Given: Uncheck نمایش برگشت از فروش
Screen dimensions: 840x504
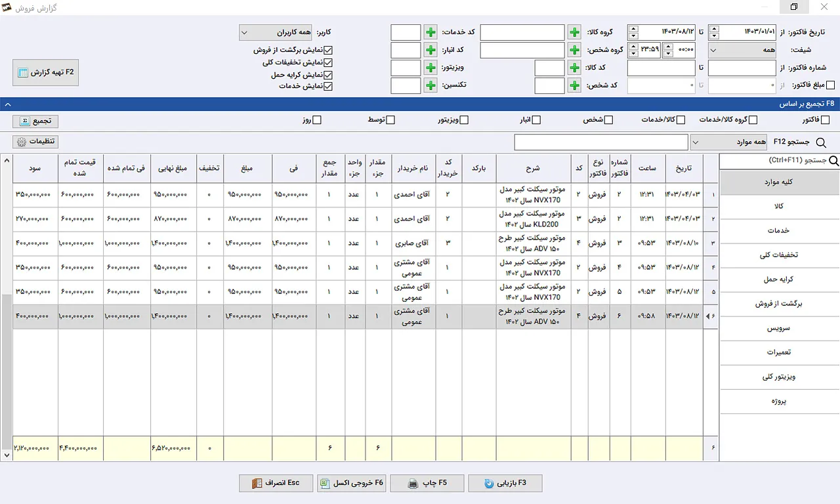Looking at the screenshot, I should pos(329,50).
